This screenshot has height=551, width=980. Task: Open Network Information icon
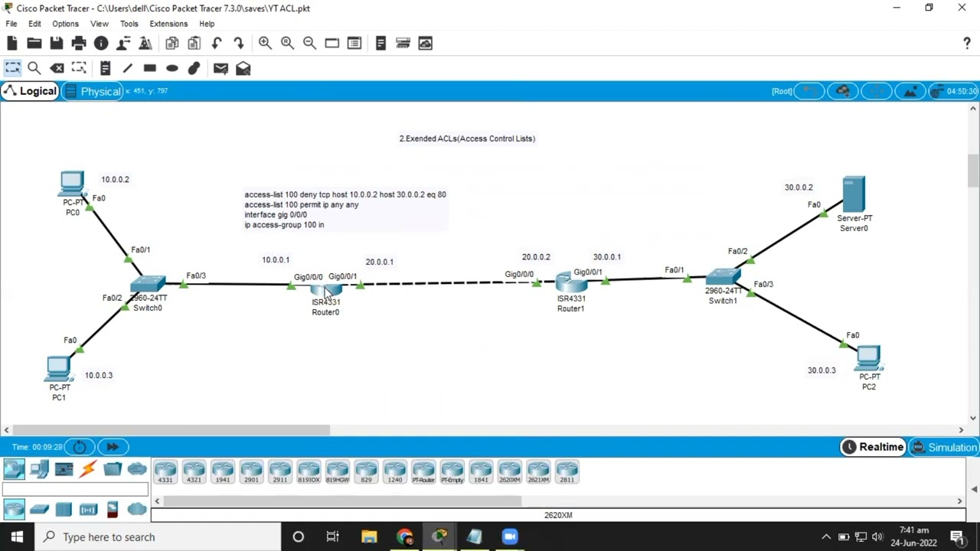pyautogui.click(x=101, y=44)
